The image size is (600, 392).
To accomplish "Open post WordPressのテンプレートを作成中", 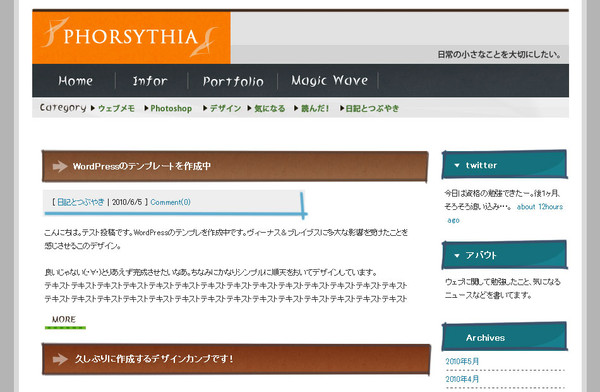I will (x=142, y=166).
